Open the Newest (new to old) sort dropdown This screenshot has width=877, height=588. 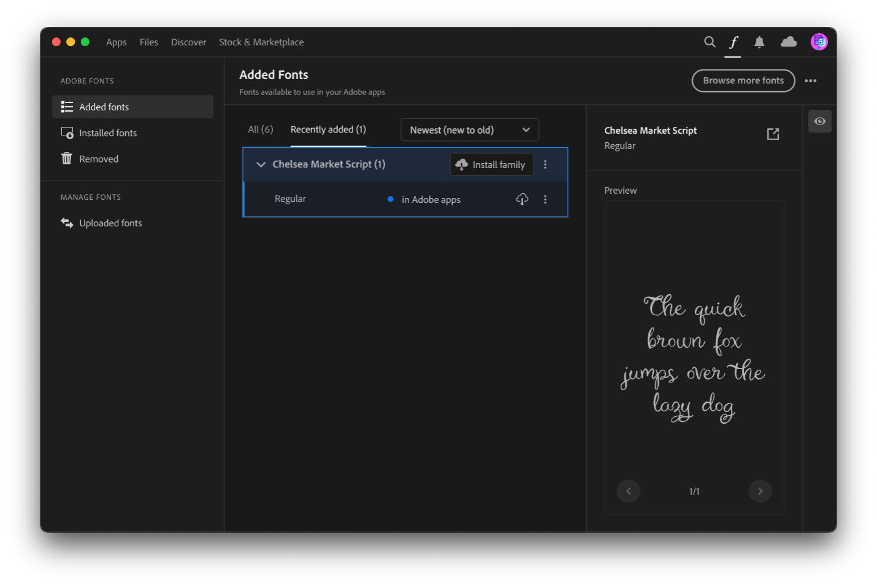(x=470, y=130)
